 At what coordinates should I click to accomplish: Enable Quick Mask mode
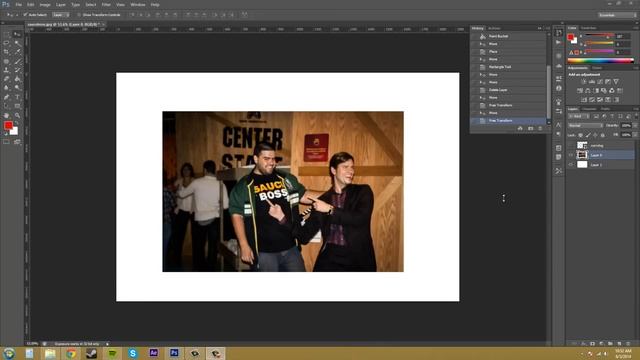[x=7, y=142]
